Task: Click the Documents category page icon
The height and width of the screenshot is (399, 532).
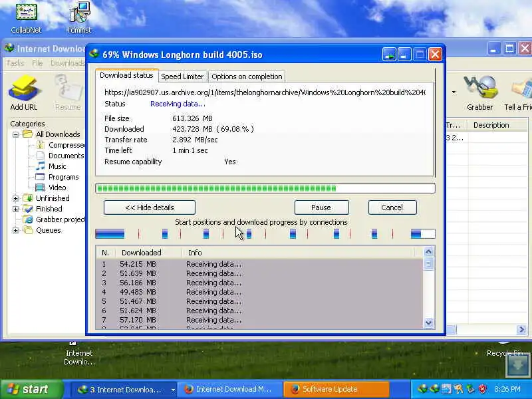Action: point(40,156)
